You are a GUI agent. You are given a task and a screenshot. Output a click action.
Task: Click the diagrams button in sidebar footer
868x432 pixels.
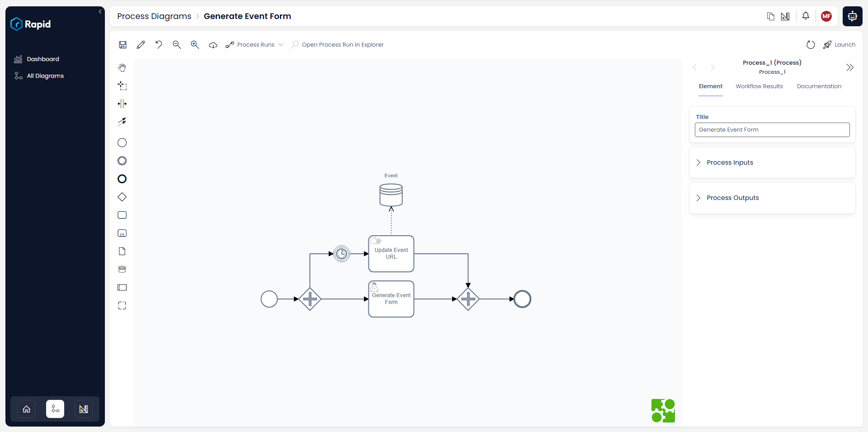55,409
